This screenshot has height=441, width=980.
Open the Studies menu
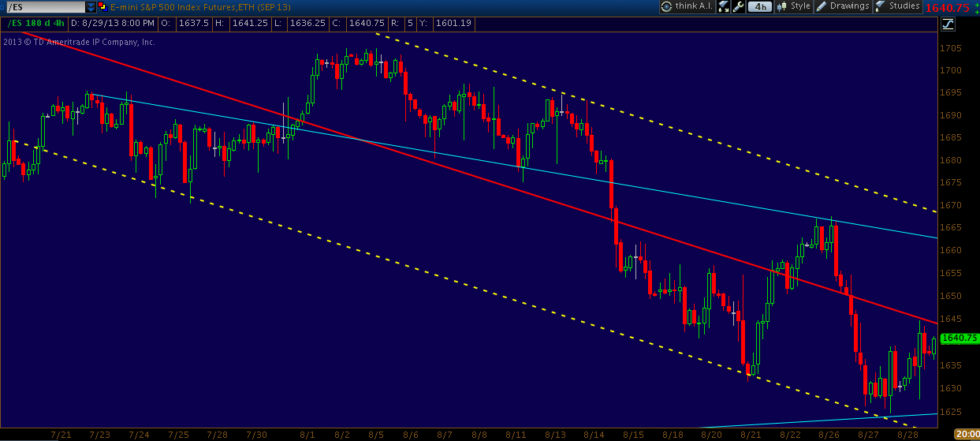(x=897, y=6)
